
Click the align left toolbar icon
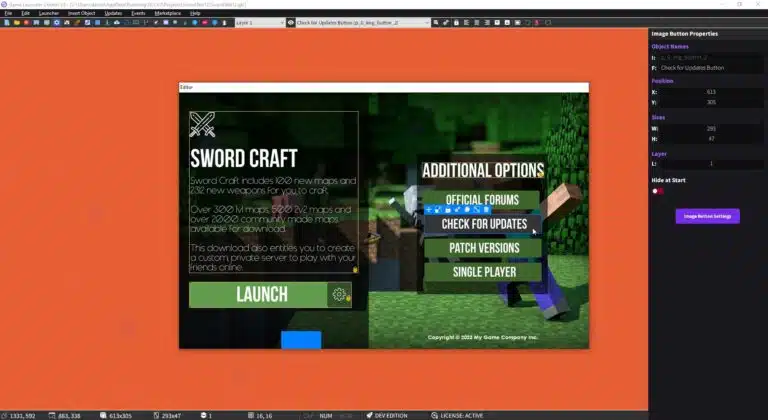466,23
